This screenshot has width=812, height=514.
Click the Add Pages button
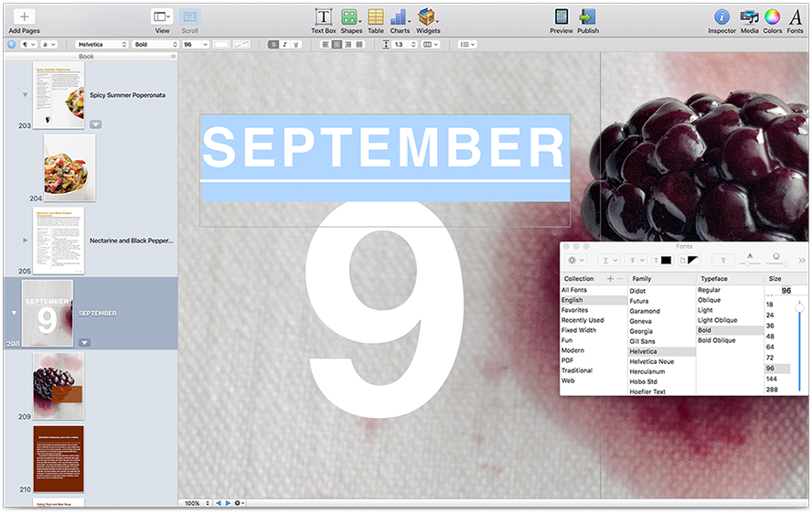24,16
